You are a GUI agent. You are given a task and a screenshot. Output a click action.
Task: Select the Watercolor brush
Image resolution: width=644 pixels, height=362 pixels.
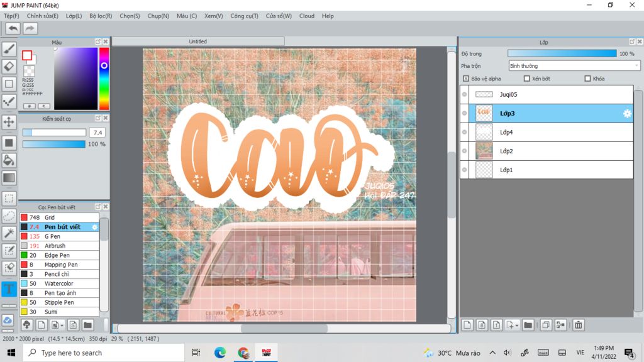coord(60,283)
